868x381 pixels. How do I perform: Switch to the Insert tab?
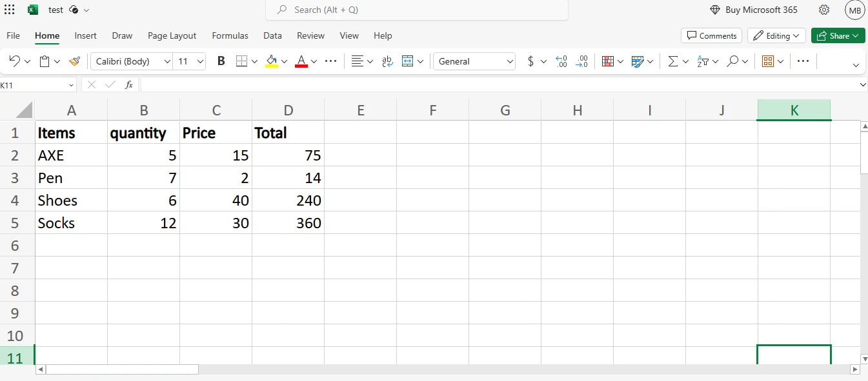(85, 35)
